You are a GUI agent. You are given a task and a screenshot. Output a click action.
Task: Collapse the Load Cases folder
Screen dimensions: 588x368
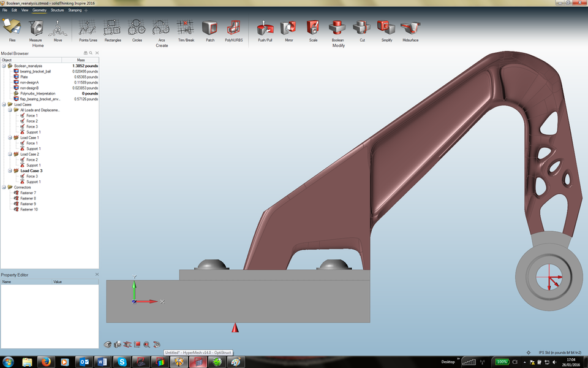(4, 104)
